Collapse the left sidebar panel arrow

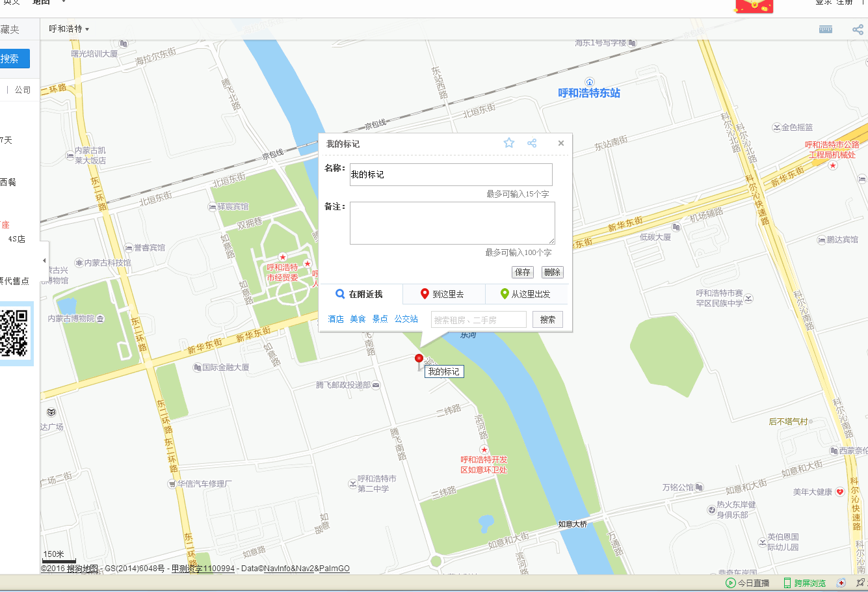pos(44,261)
